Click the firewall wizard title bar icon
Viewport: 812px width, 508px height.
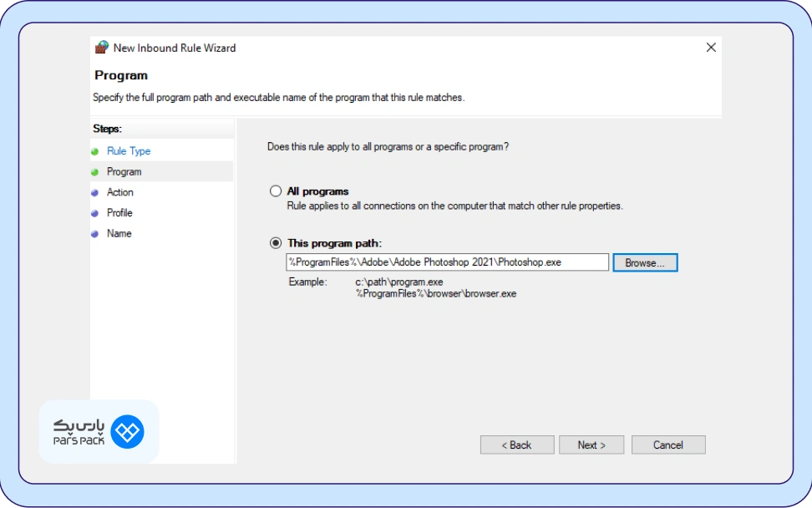tap(102, 48)
